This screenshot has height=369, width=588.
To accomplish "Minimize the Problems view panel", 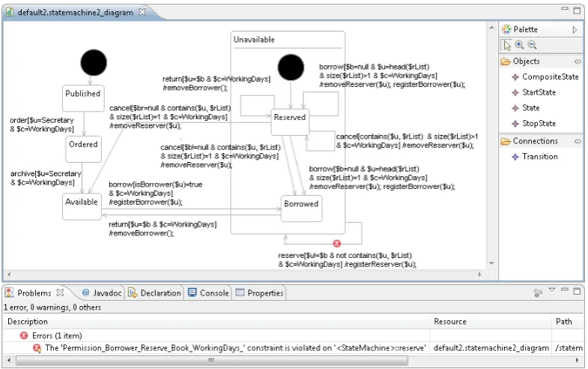I will tap(565, 289).
